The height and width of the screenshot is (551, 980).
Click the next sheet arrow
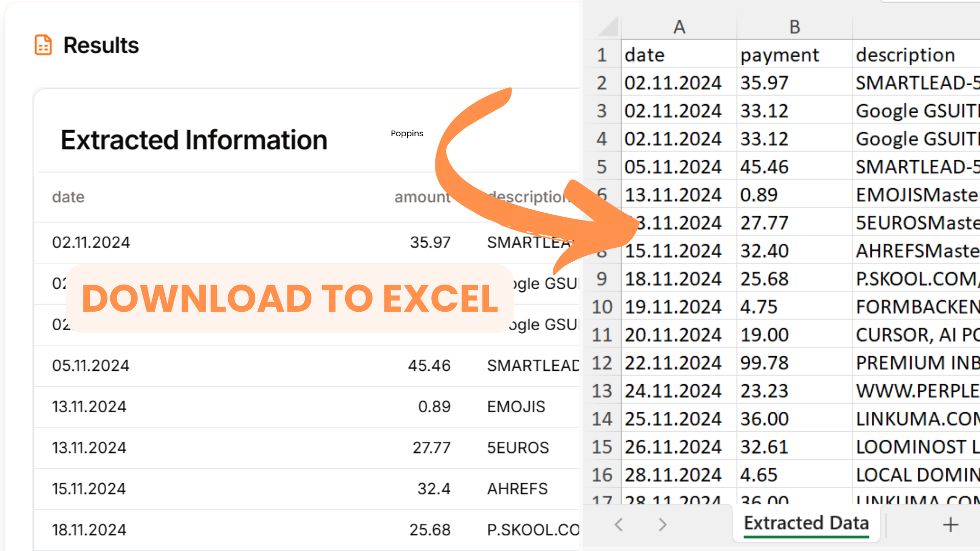pos(663,524)
